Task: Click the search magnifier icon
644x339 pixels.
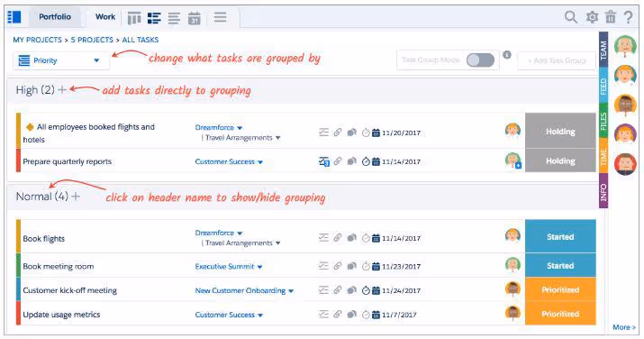Action: pyautogui.click(x=571, y=17)
